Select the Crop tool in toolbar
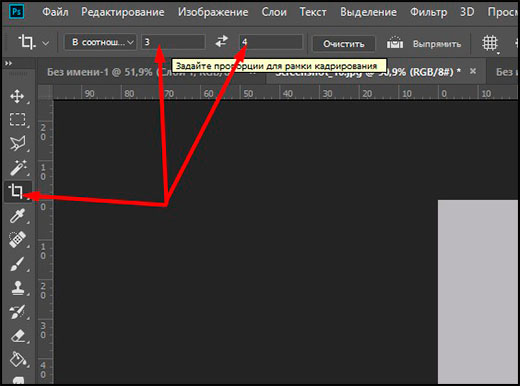Image resolution: width=520 pixels, height=386 pixels. pos(17,191)
